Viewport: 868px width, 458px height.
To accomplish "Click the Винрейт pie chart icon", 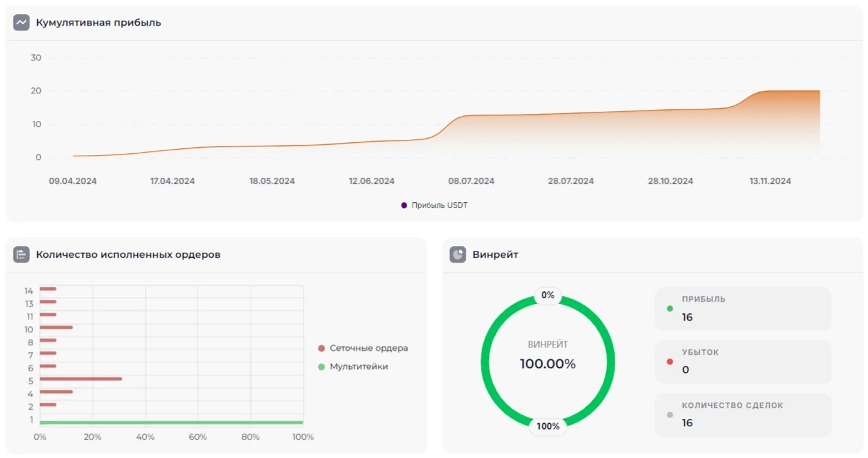I will coord(458,255).
